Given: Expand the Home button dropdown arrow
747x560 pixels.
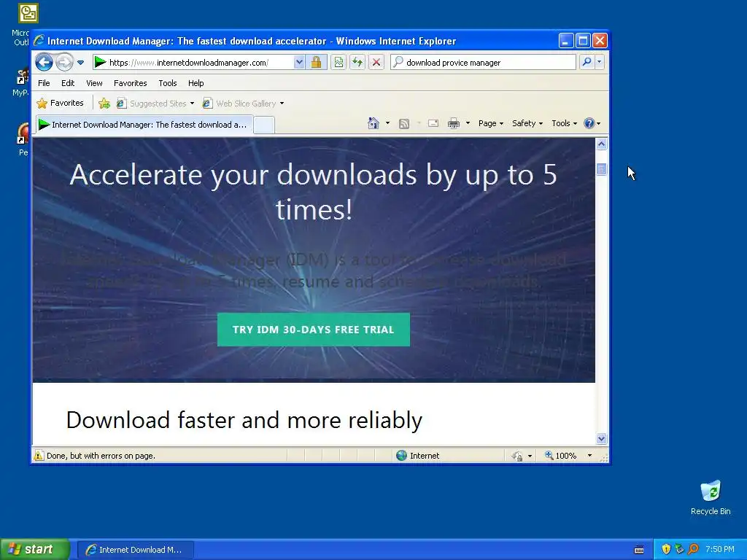Looking at the screenshot, I should click(388, 123).
